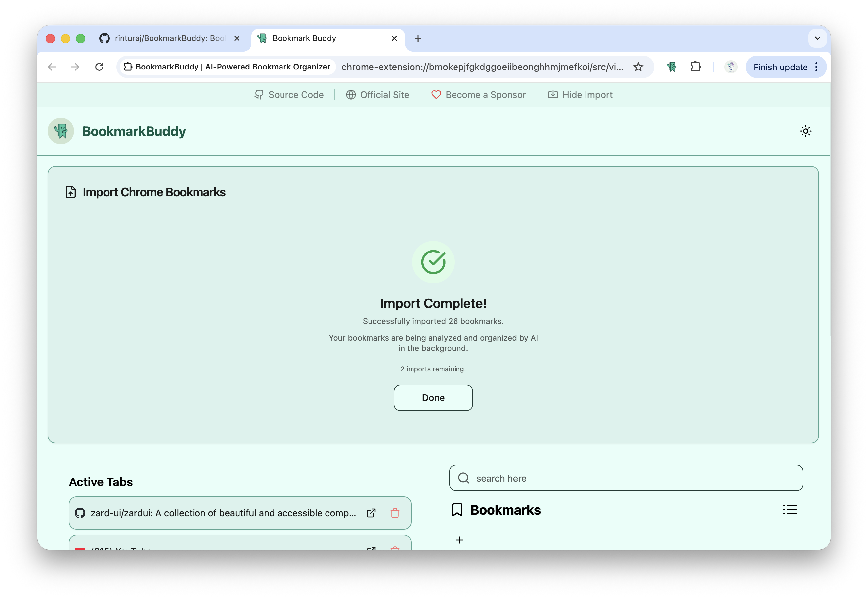Image resolution: width=868 pixels, height=599 pixels.
Task: Open the Chrome profile avatar menu
Action: 730,67
